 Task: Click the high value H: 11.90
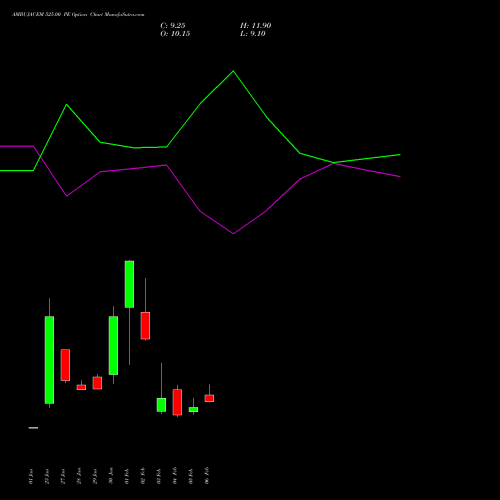point(255,26)
